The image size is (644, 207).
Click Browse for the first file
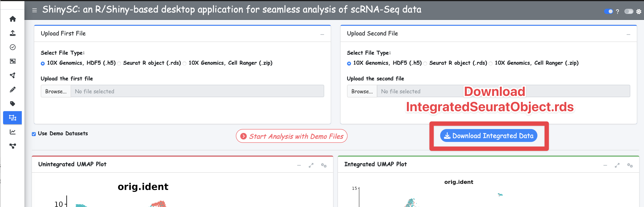click(56, 91)
